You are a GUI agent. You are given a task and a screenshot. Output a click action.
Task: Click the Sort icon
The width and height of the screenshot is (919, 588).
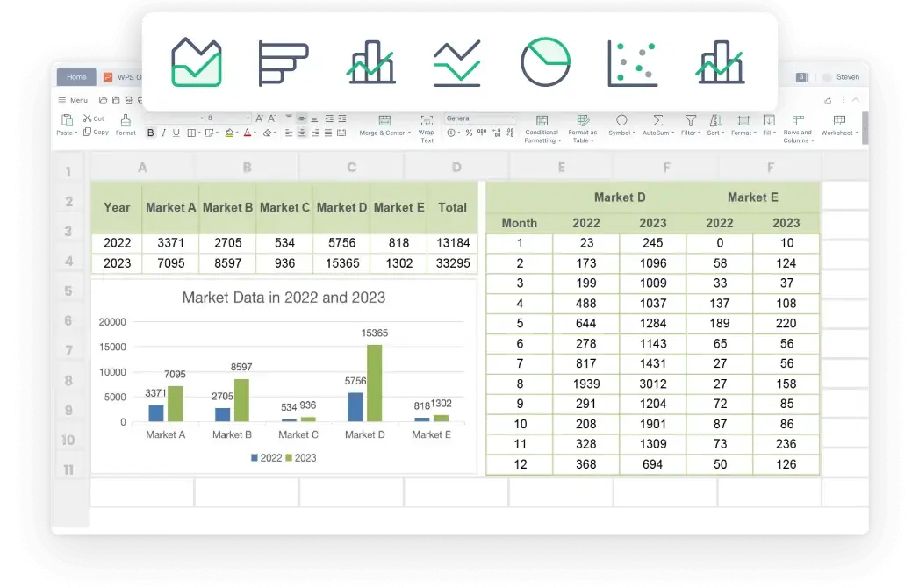click(x=715, y=120)
